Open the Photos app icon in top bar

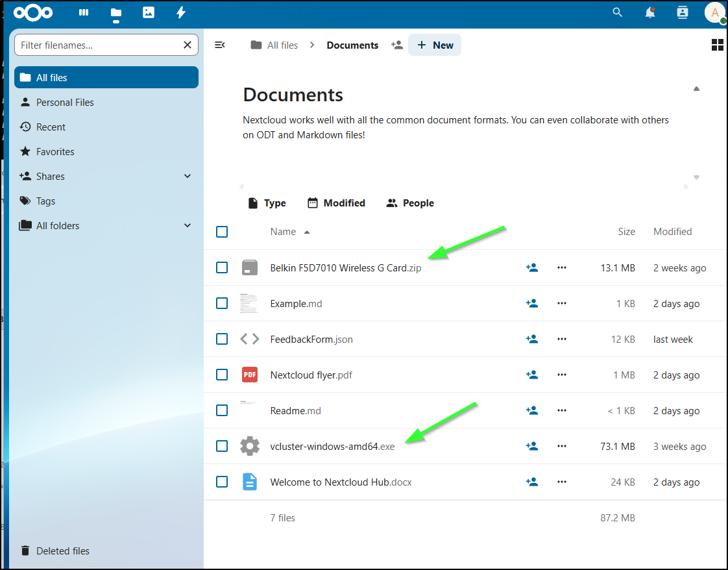coord(149,12)
